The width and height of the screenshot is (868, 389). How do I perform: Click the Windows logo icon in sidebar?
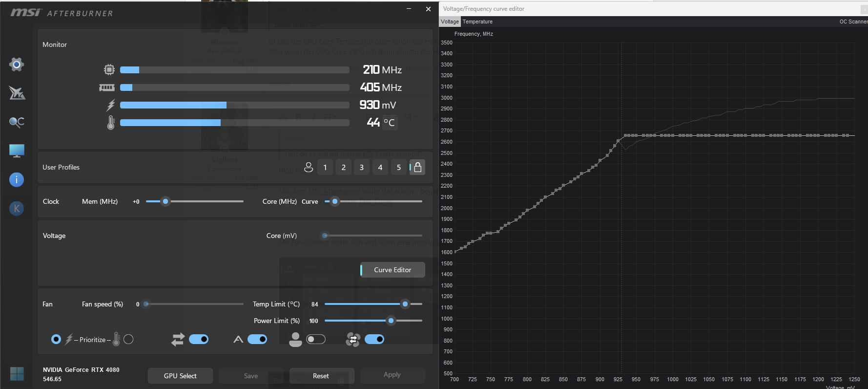click(17, 374)
